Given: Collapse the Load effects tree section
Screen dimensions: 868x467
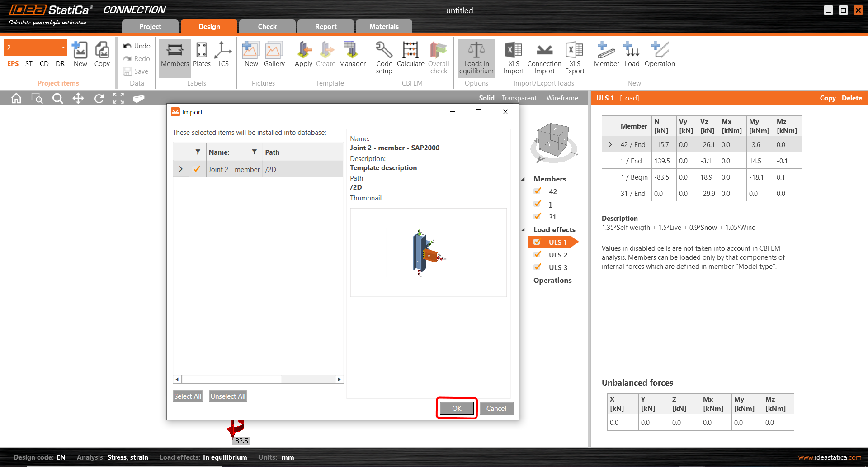Looking at the screenshot, I should point(524,230).
